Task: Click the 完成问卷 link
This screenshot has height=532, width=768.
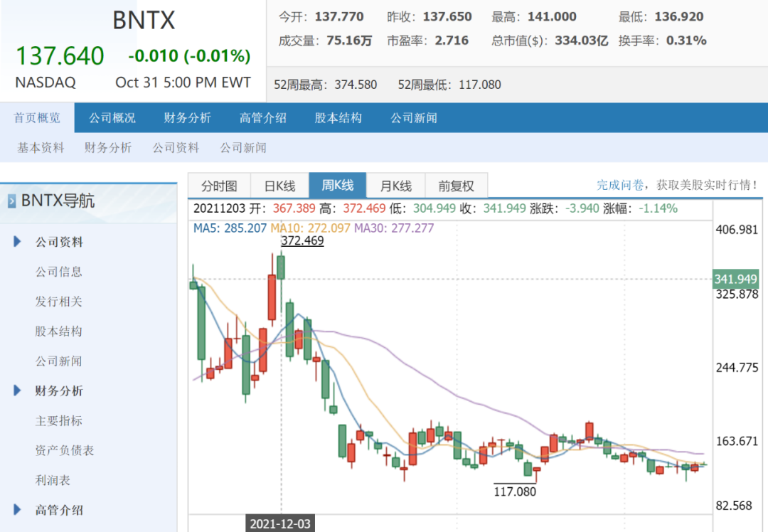Action: coord(620,185)
